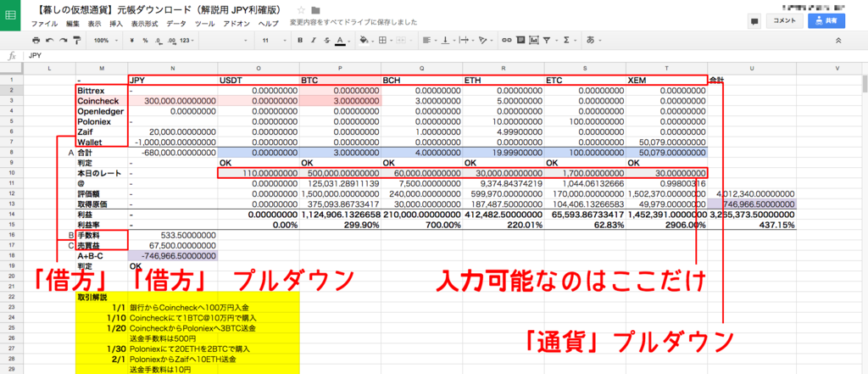The width and height of the screenshot is (868, 374).
Task: Open the アドオン menu
Action: tap(237, 24)
